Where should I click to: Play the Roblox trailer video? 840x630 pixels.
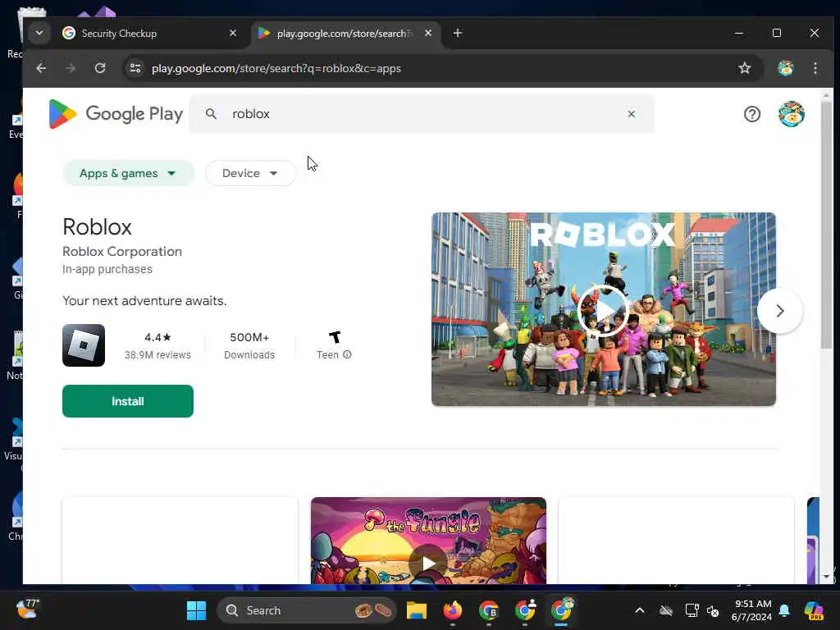[x=603, y=311]
